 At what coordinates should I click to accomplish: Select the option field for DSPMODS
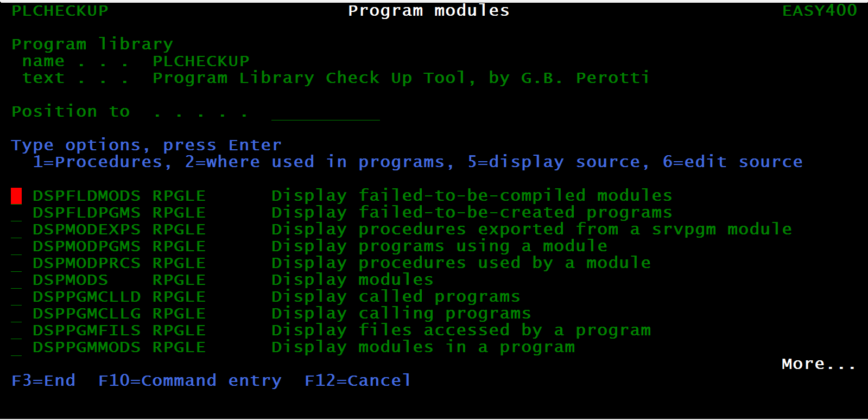[x=16, y=280]
